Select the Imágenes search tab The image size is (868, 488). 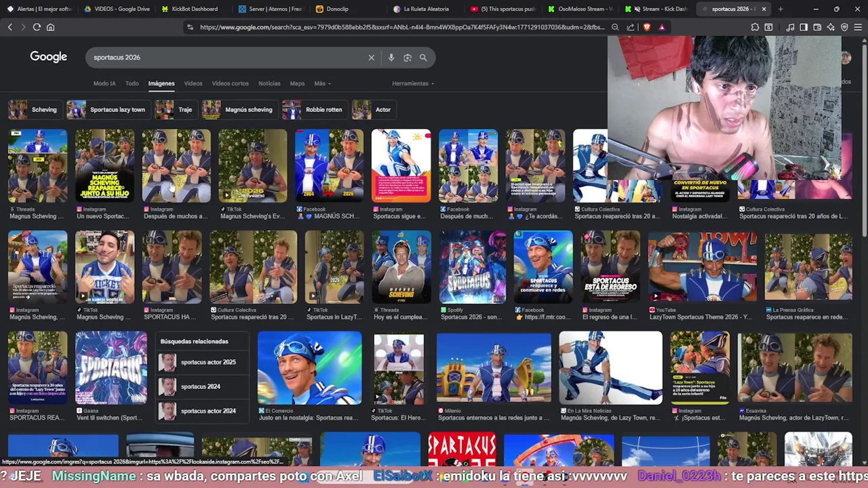tap(161, 83)
